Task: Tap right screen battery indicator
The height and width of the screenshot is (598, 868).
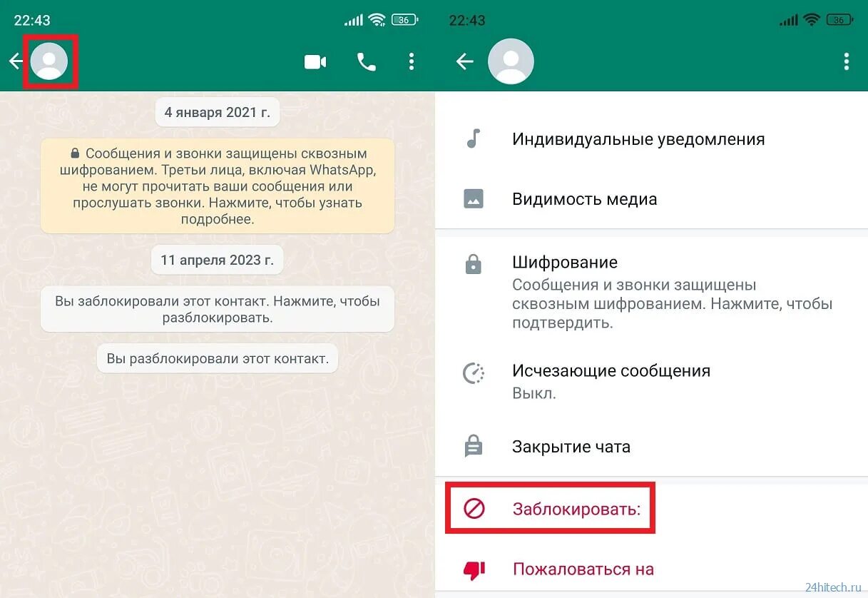Action: point(839,20)
